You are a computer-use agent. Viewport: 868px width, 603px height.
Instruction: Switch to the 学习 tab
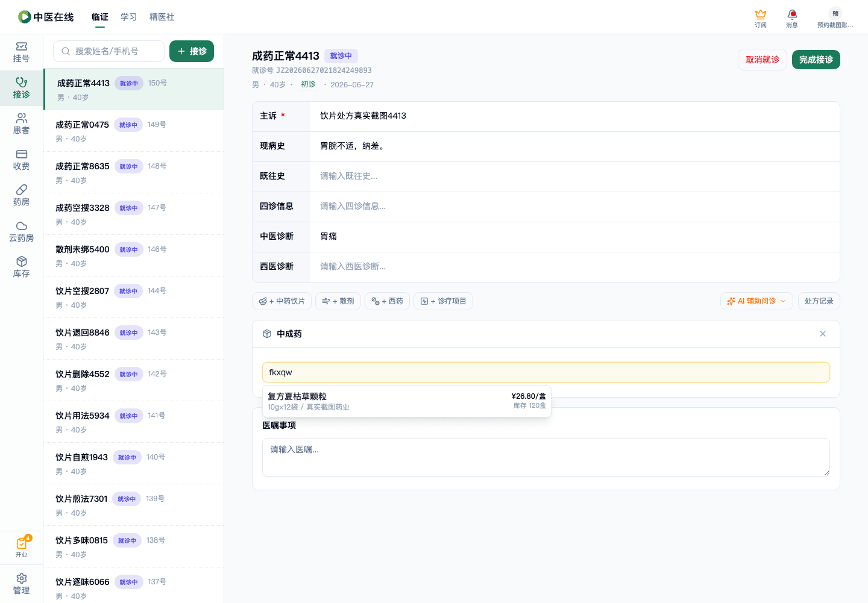[128, 17]
